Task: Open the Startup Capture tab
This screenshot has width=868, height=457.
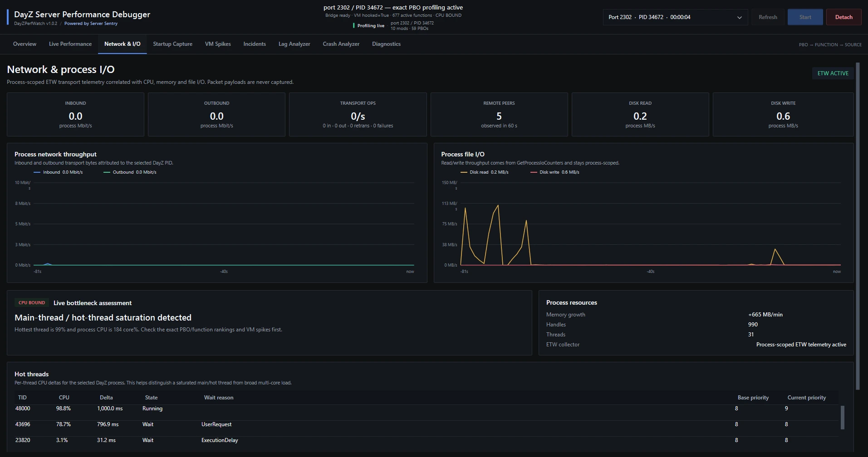Action: point(172,44)
